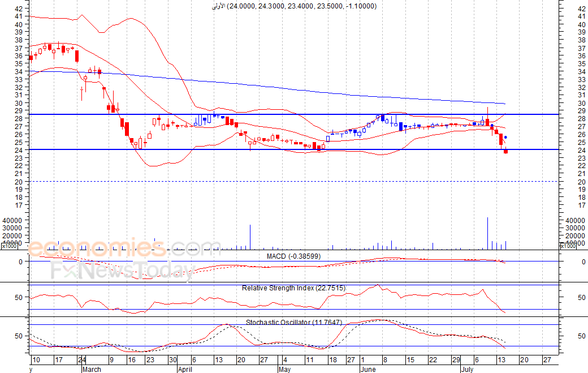Click date label 16 on the time axis

(x=131, y=360)
